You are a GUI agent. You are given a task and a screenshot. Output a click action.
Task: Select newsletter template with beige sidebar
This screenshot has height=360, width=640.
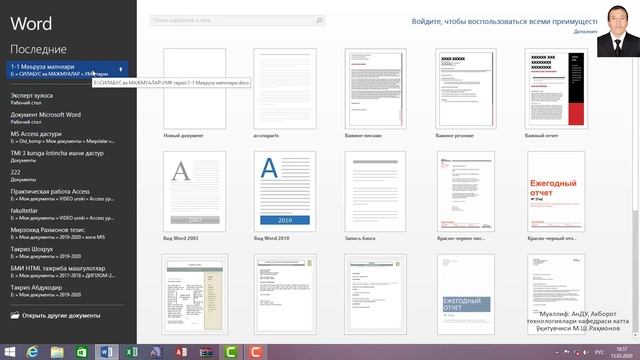pyautogui.click(x=195, y=294)
